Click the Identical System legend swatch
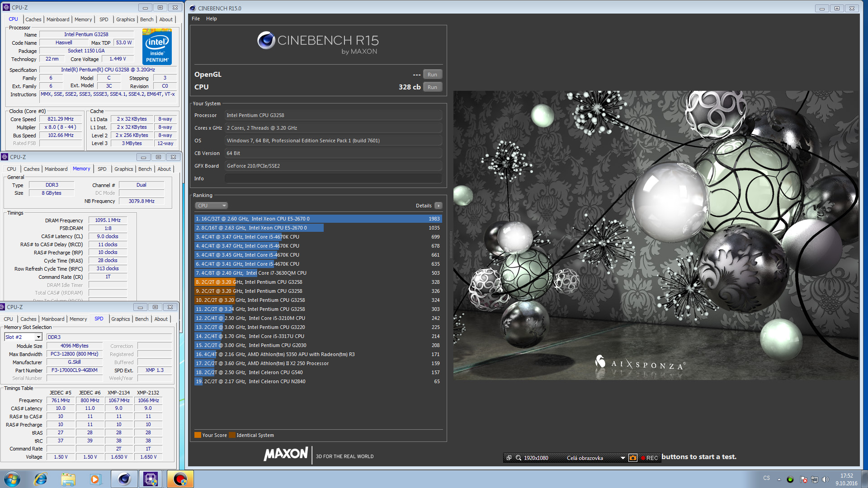This screenshot has width=868, height=488. (232, 435)
